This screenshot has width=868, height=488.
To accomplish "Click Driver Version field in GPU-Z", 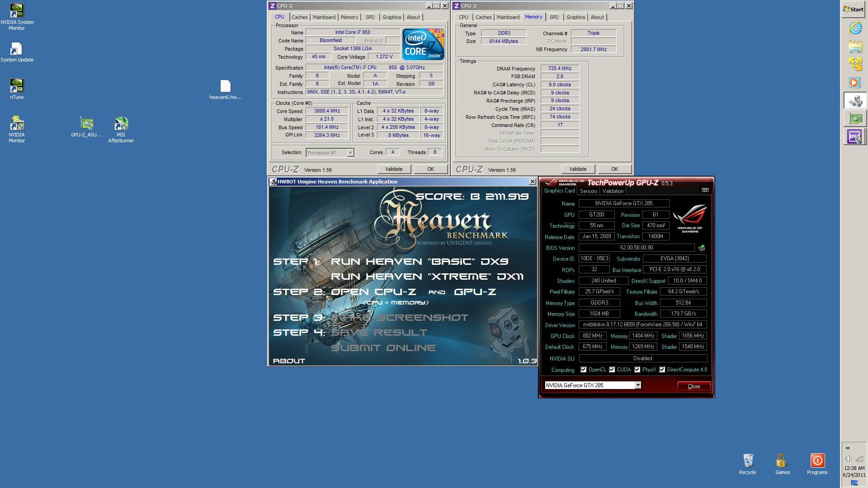I will tap(643, 324).
